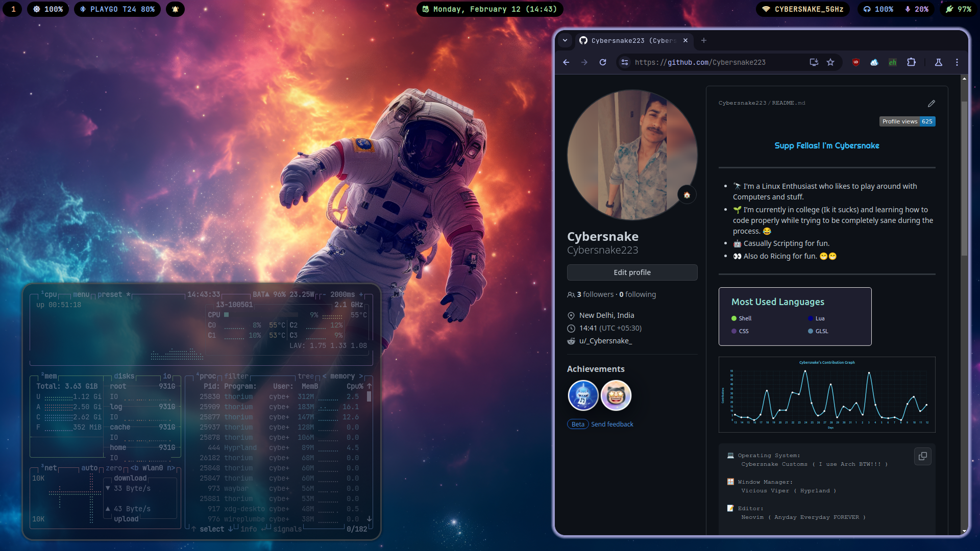Screen dimensions: 980x551
Task: Click the install app icon in address bar
Action: point(814,62)
